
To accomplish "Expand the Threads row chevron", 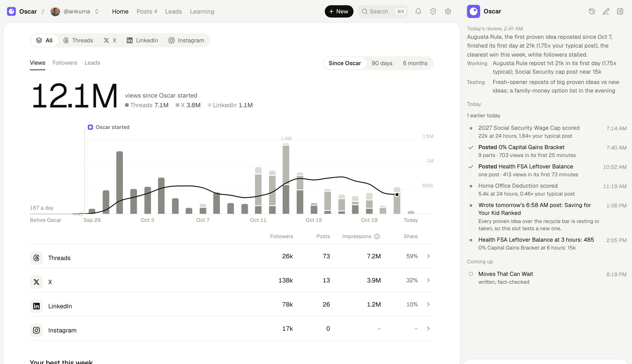I will 428,256.
